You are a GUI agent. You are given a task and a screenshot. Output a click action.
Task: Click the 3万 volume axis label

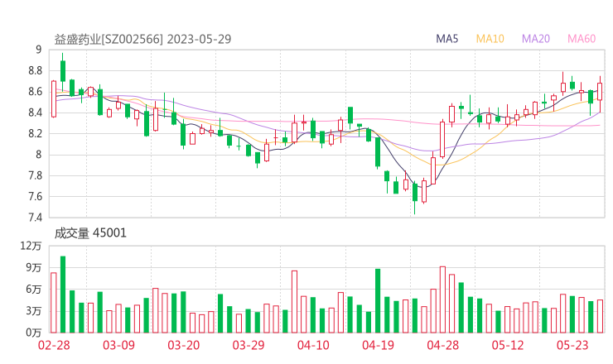tap(34, 311)
